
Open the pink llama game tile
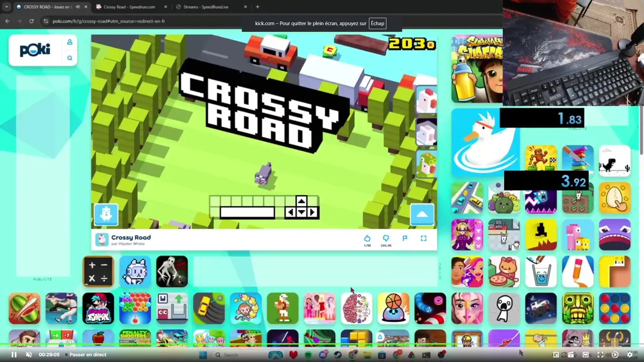pyautogui.click(x=578, y=235)
